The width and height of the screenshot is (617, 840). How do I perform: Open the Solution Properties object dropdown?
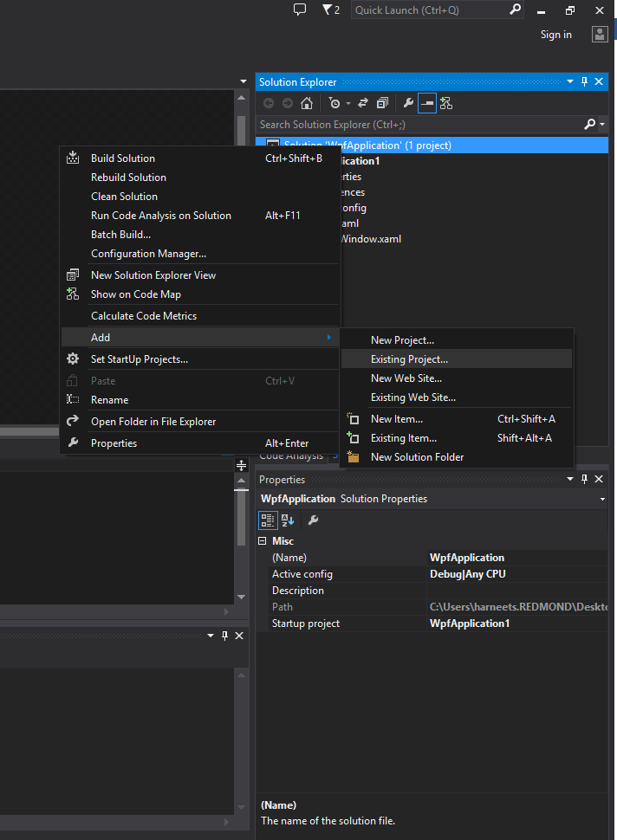point(602,499)
